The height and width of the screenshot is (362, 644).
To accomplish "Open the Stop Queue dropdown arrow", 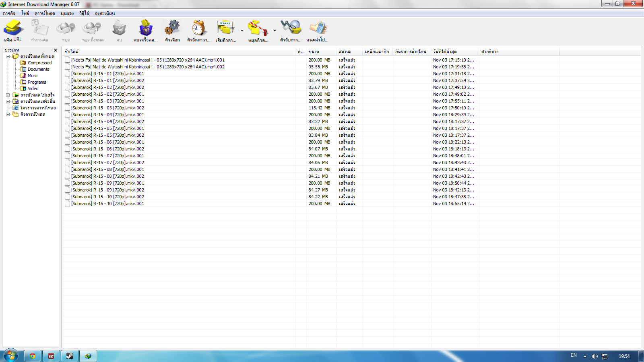I will point(275,31).
